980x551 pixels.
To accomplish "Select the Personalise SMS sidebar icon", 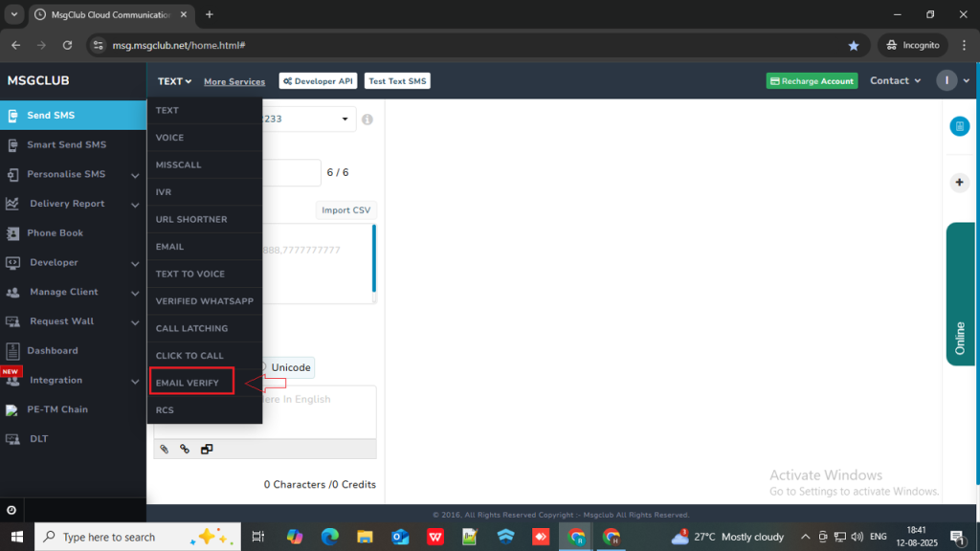I will (x=12, y=174).
